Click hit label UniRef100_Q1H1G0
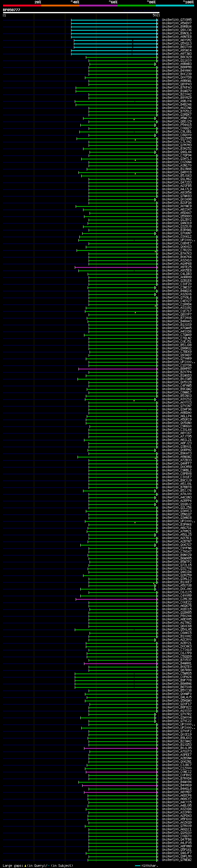 click(177, 833)
